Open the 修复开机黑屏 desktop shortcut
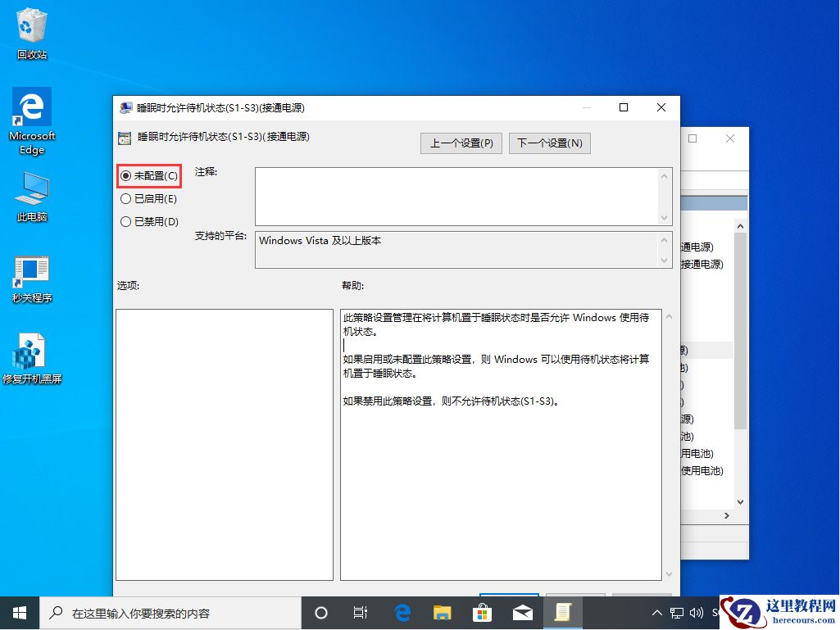The width and height of the screenshot is (840, 630). [x=30, y=348]
